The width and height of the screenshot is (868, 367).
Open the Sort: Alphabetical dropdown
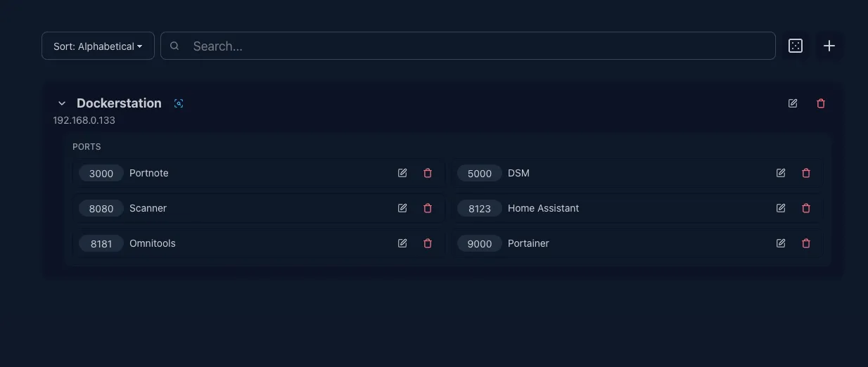(x=98, y=46)
